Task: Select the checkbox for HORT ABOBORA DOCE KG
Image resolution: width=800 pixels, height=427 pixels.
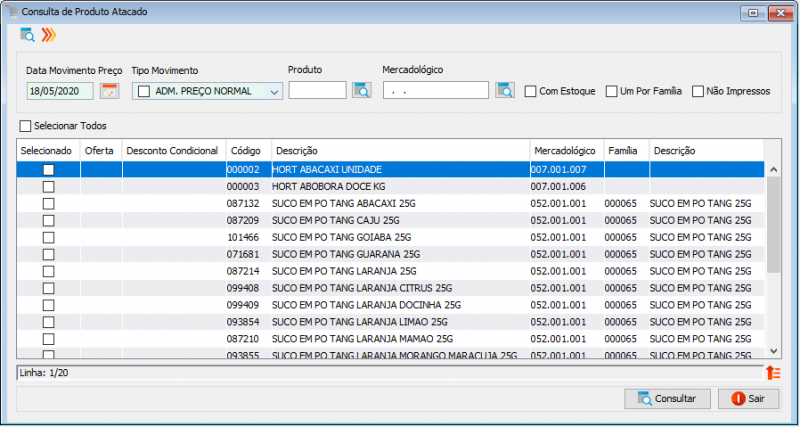Action: tap(48, 187)
